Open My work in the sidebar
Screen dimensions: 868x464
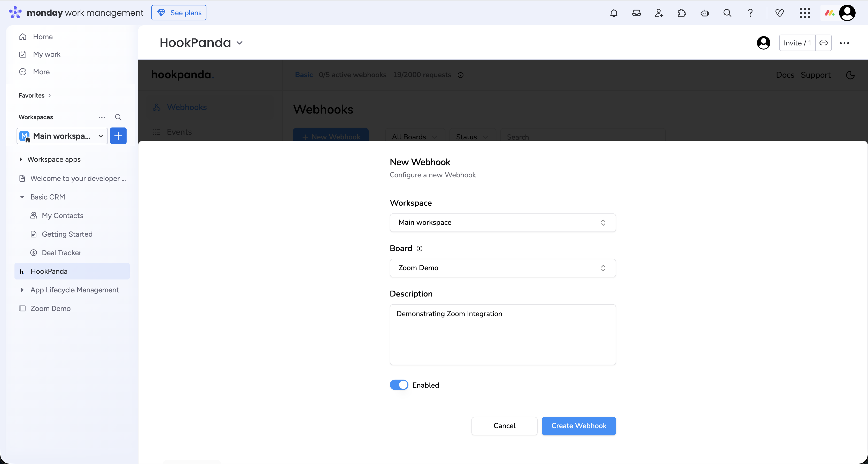[47, 54]
